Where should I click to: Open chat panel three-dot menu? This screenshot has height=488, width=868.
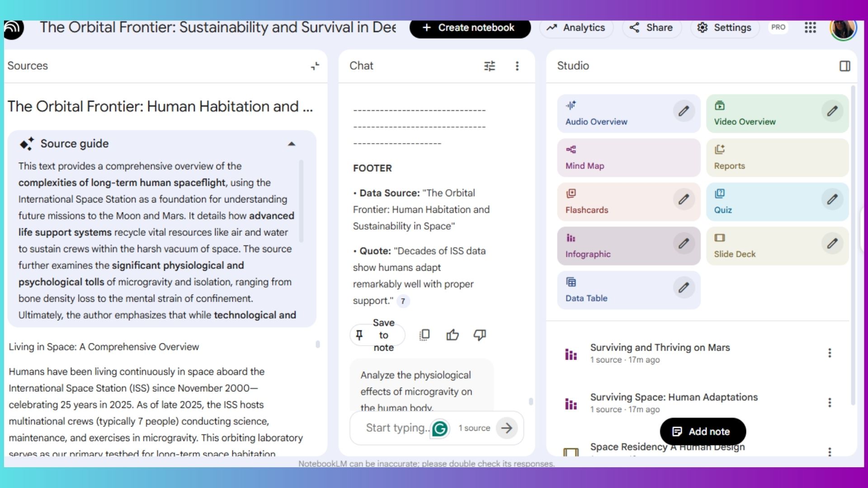click(x=517, y=66)
